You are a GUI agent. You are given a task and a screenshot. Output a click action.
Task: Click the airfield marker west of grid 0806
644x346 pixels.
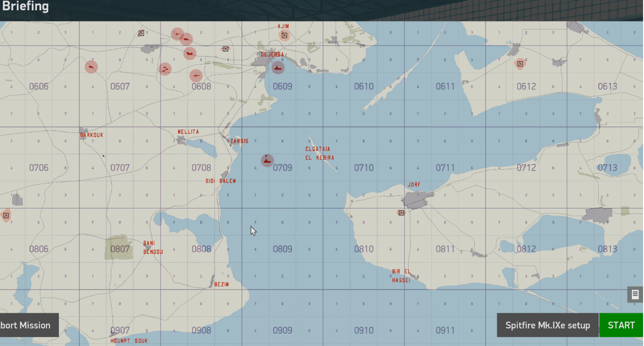pos(6,216)
